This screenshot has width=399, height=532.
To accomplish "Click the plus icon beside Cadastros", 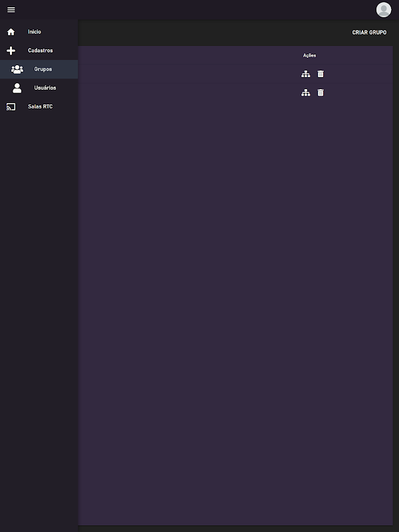I will click(x=11, y=51).
